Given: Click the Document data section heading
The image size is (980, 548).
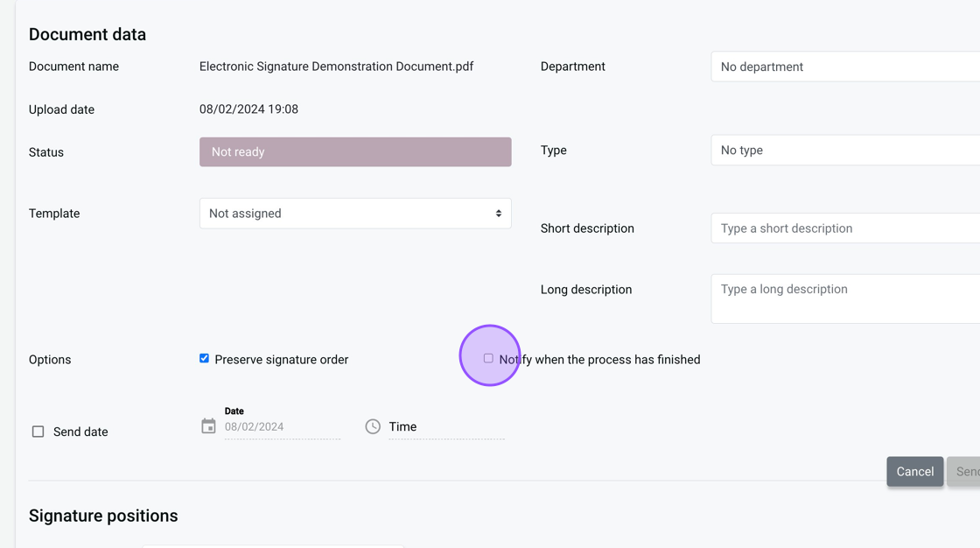Looking at the screenshot, I should [87, 34].
